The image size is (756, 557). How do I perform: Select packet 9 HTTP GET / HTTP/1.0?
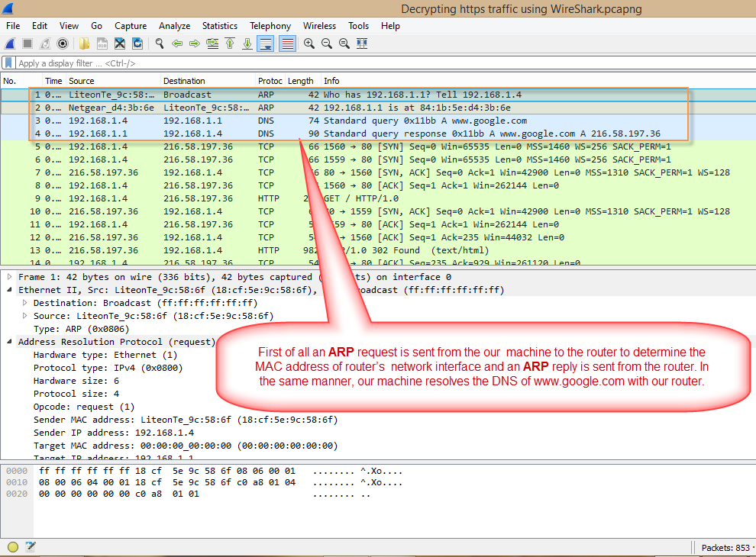[x=378, y=199]
